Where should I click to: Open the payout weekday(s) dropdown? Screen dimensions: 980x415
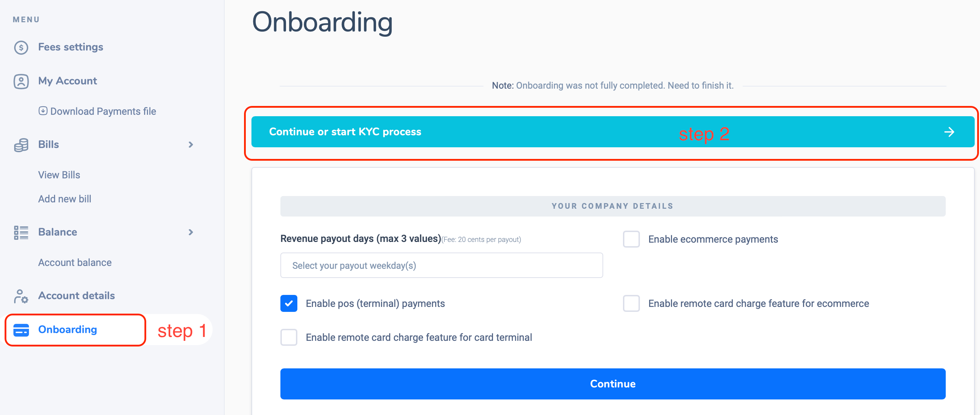click(441, 266)
